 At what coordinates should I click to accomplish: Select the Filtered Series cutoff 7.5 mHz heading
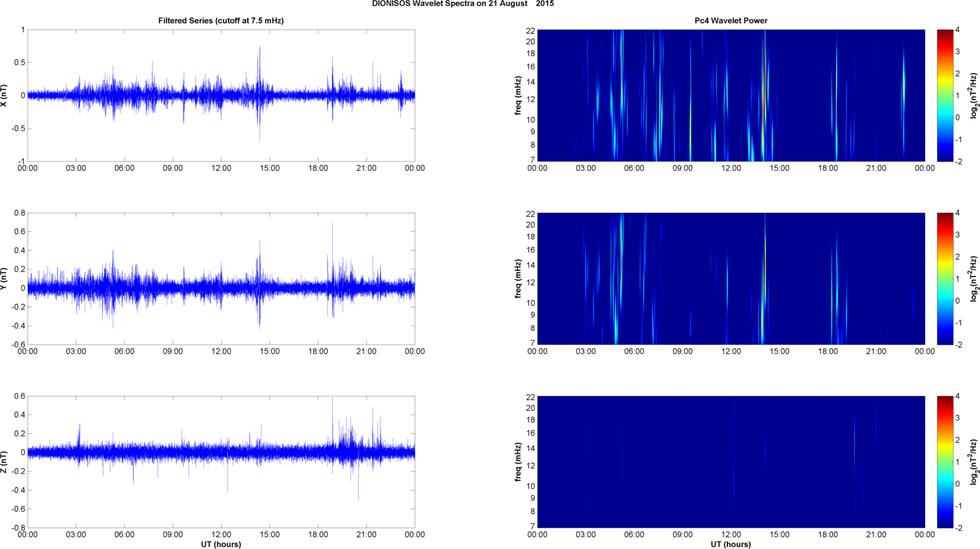[x=221, y=21]
